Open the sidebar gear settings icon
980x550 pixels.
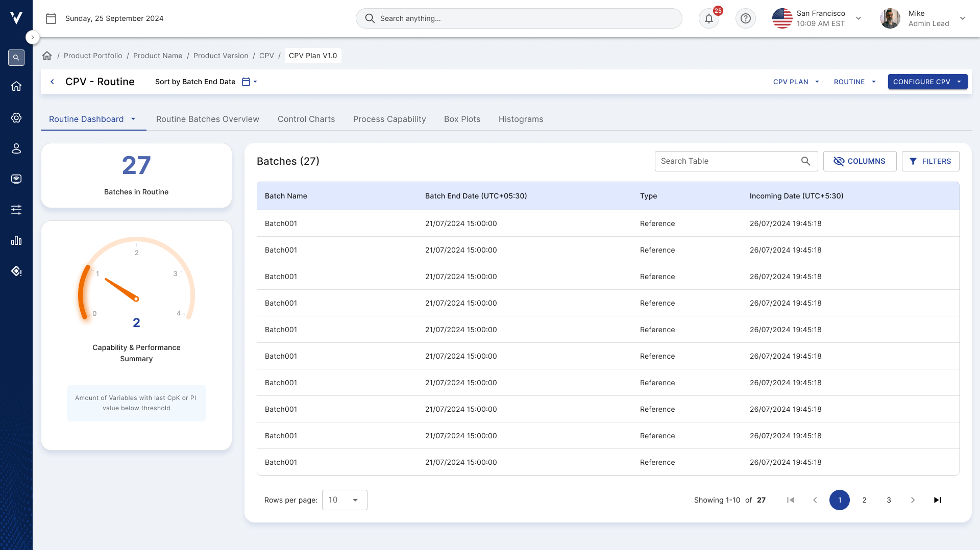tap(16, 118)
